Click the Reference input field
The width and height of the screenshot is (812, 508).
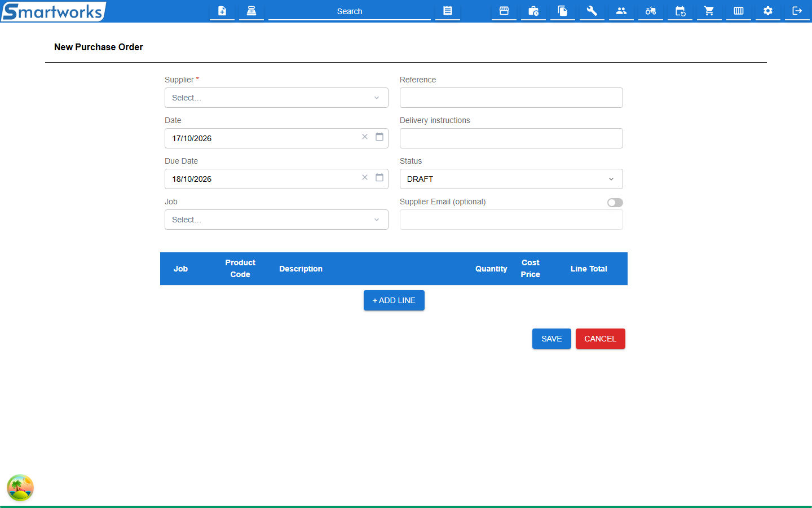point(511,98)
